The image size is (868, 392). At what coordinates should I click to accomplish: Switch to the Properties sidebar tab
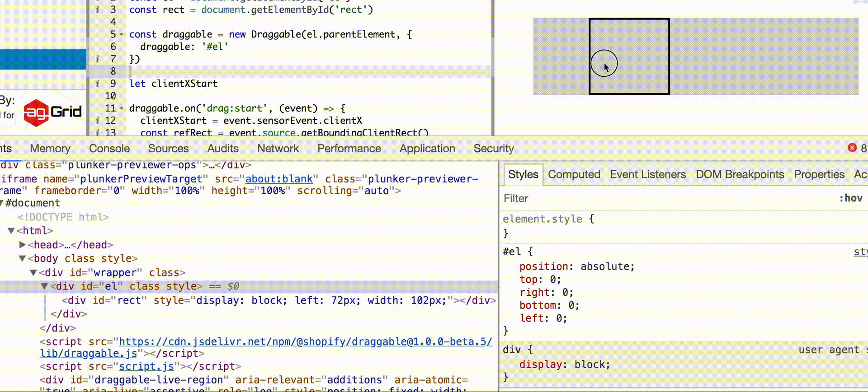tap(819, 174)
